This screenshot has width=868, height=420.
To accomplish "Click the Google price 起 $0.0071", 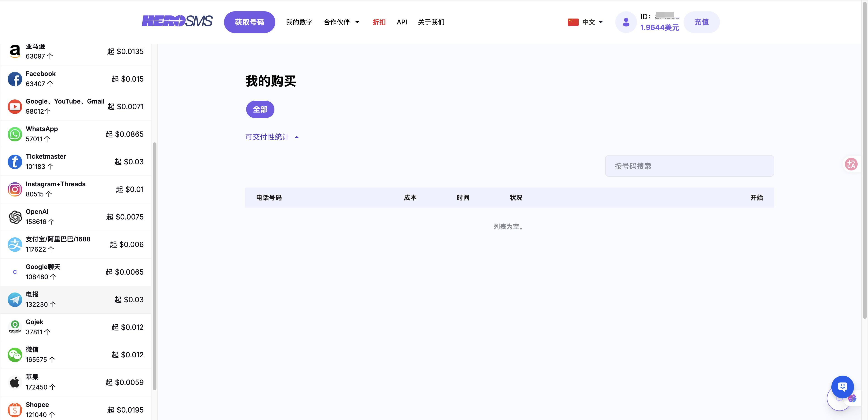I will 125,106.
